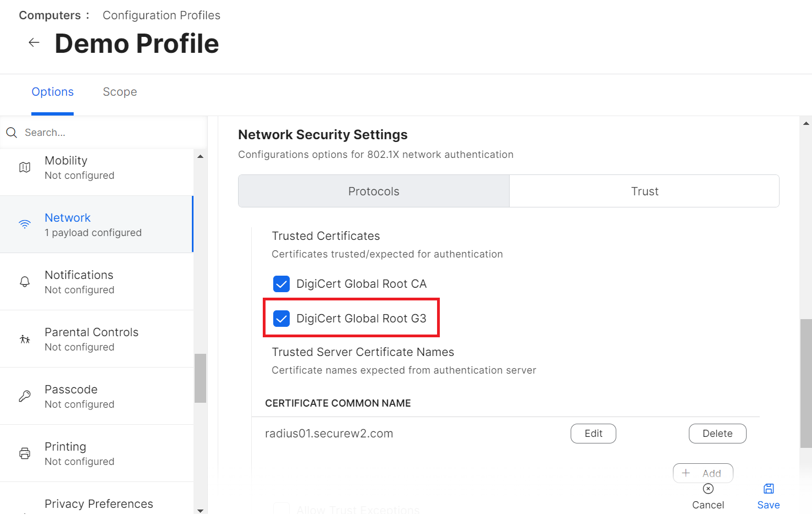This screenshot has height=515, width=812.
Task: Click the Network Security Settings heading
Action: 323,135
